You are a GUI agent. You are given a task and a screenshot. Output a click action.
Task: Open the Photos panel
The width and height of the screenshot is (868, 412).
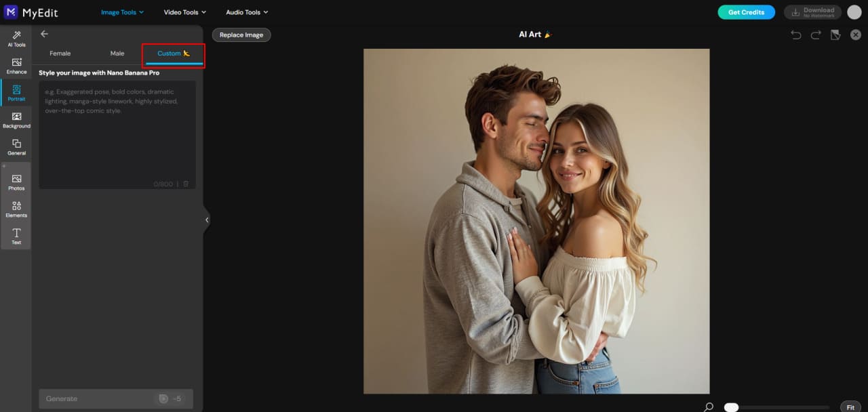tap(16, 182)
